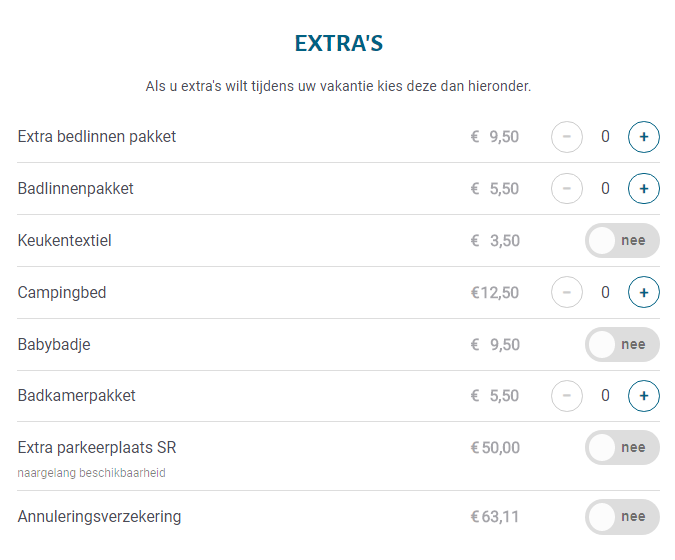Screen dimensions: 675x560
Task: Select the Campingbed quantity number
Action: tap(605, 293)
